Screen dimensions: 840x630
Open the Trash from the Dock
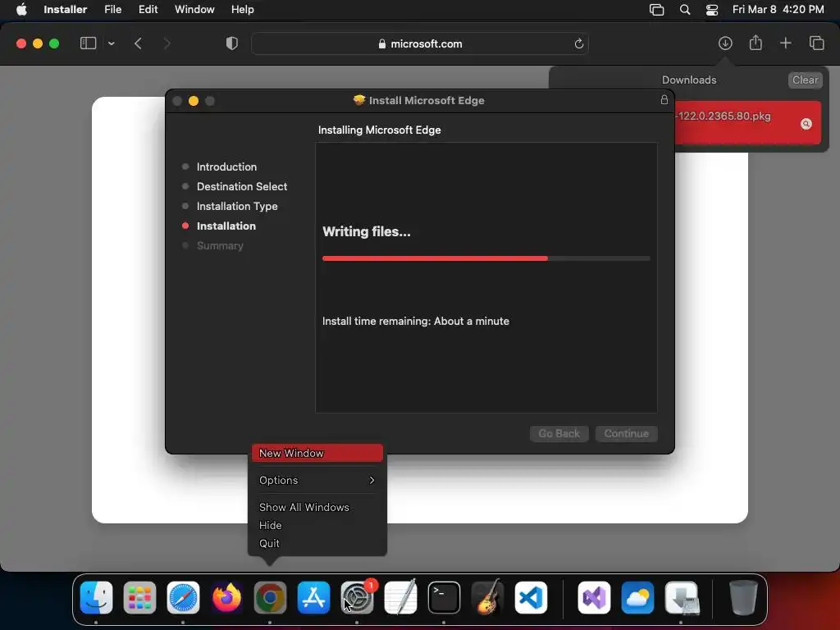[743, 597]
